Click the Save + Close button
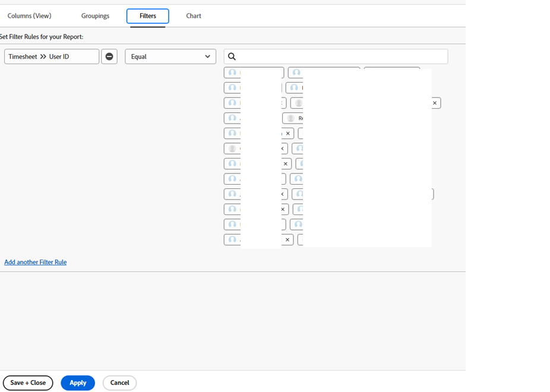This screenshot has height=392, width=550. coord(28,382)
